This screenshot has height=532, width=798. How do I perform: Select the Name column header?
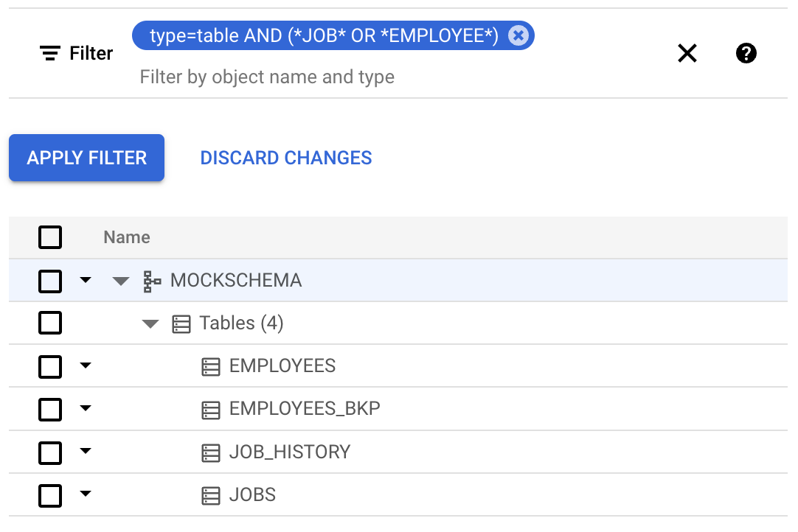126,237
